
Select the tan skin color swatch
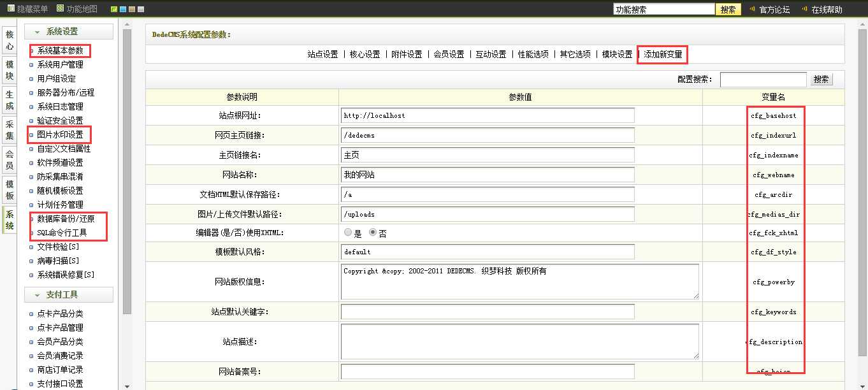[131, 10]
